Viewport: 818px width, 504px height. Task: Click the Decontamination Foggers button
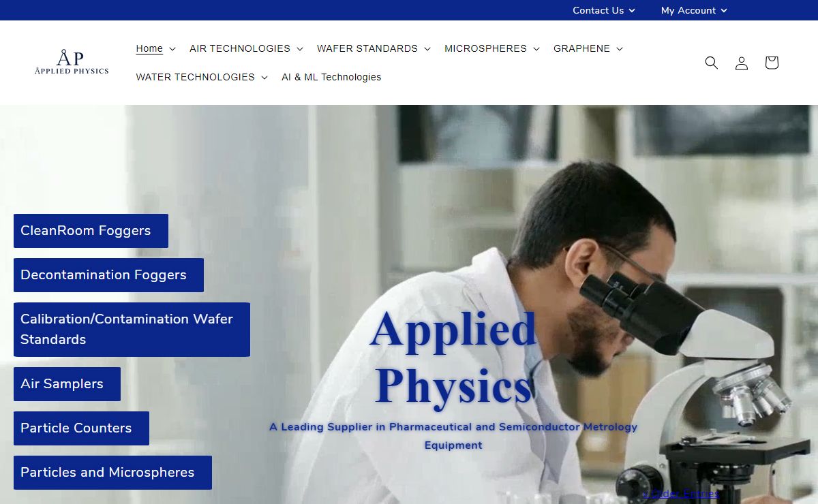pos(108,275)
